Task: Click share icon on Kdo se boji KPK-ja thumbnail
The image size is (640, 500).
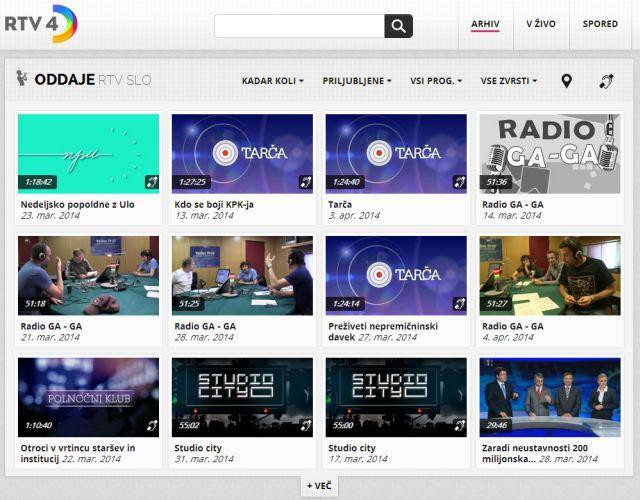Action: tap(305, 182)
